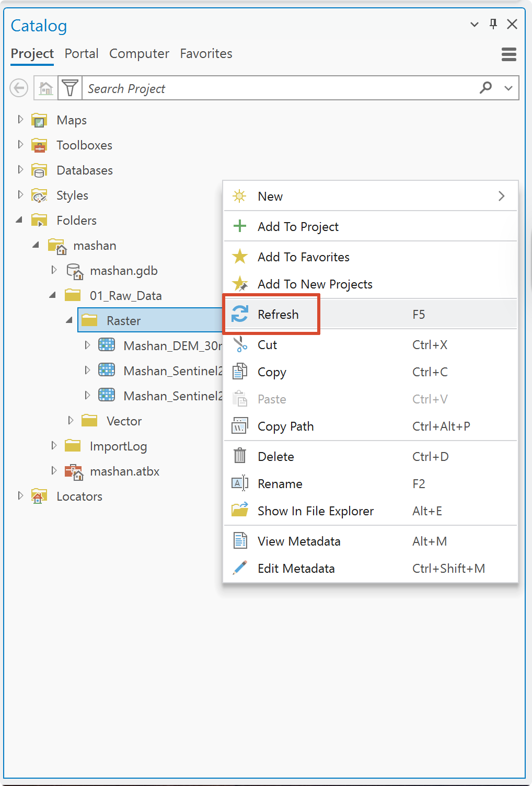Click the mashan home folder icon
The height and width of the screenshot is (786, 532).
pyautogui.click(x=57, y=246)
